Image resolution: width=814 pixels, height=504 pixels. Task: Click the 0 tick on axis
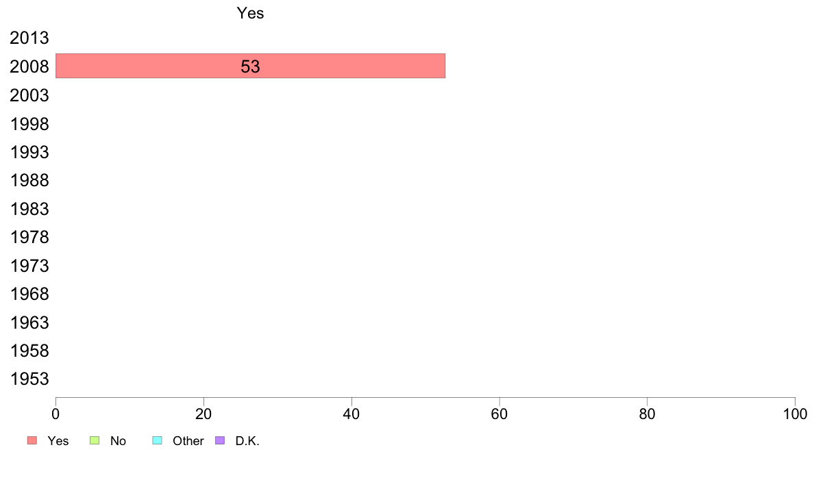pyautogui.click(x=56, y=414)
